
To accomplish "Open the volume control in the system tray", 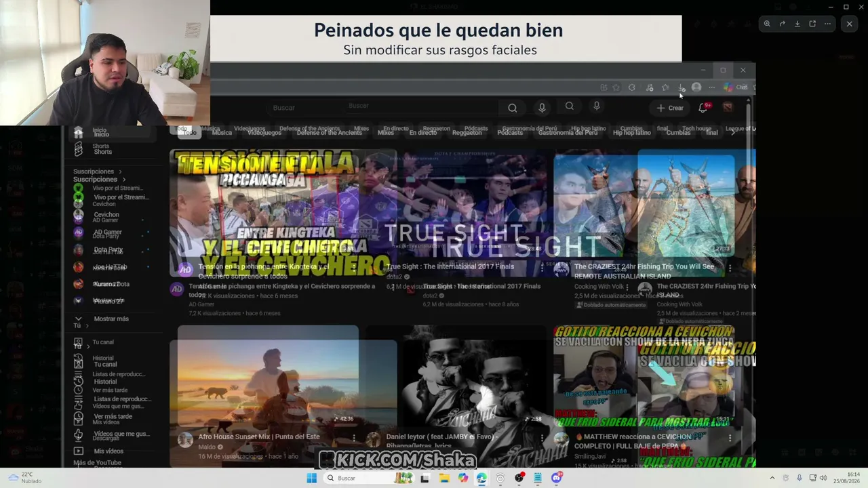I will [823, 478].
